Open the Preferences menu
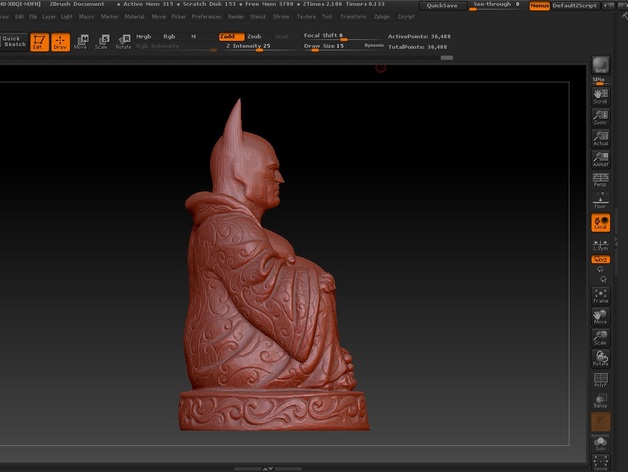 coord(206,17)
